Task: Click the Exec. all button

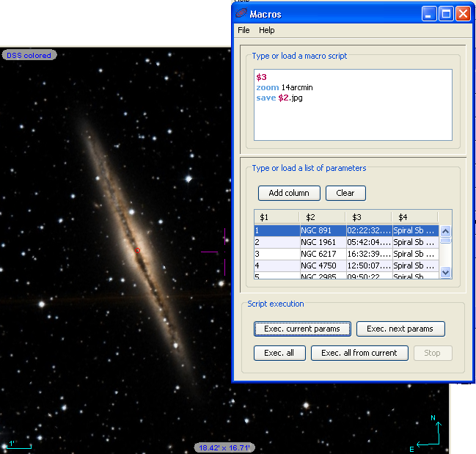Action: click(x=279, y=353)
